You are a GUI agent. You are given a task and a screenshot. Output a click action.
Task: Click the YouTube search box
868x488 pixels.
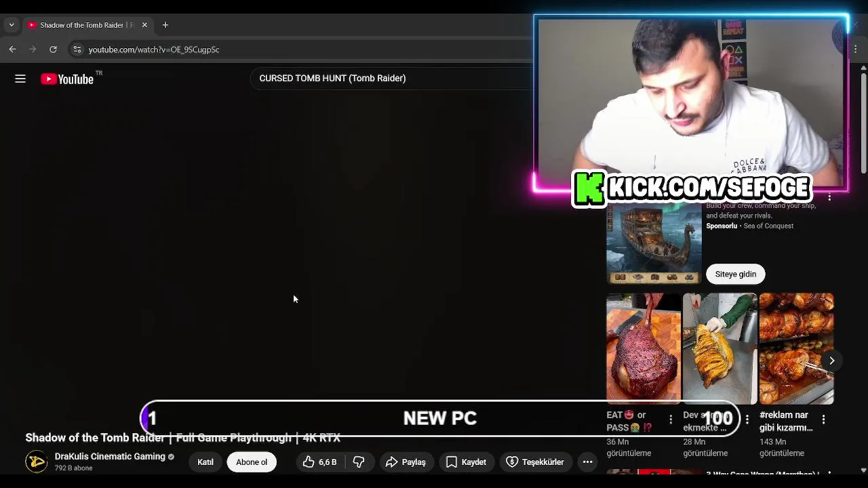[393, 79]
